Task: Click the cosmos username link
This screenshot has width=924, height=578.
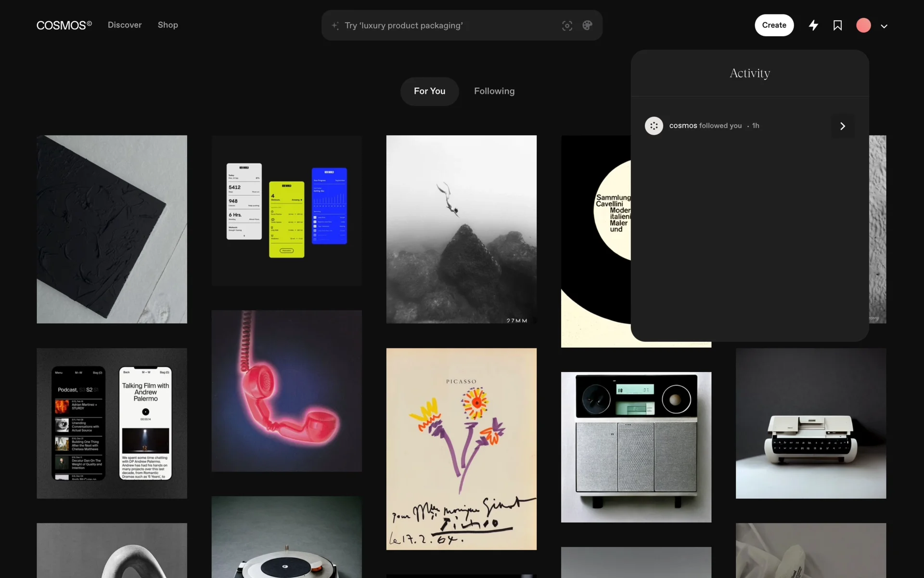Action: [683, 126]
